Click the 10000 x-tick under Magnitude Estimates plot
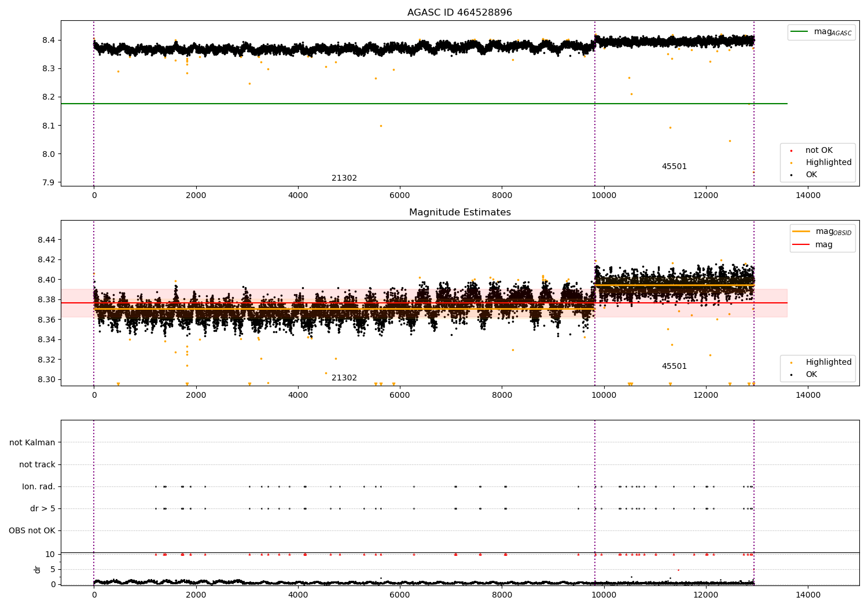 click(604, 395)
